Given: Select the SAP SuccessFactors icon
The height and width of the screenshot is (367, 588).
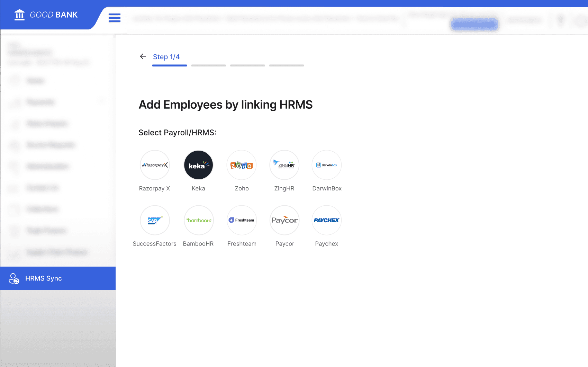Looking at the screenshot, I should click(155, 220).
